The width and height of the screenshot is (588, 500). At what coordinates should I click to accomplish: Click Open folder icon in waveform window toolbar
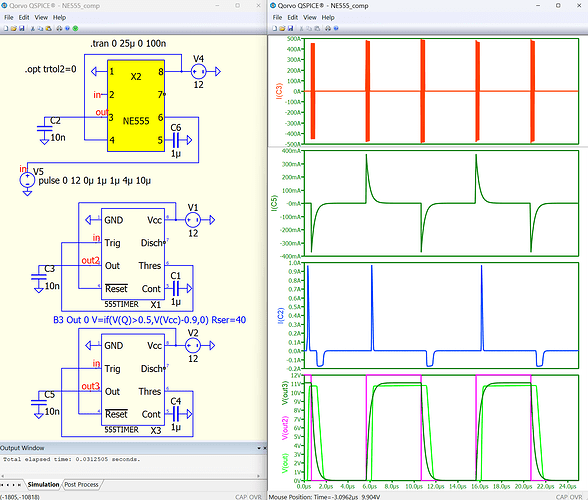(282, 29)
